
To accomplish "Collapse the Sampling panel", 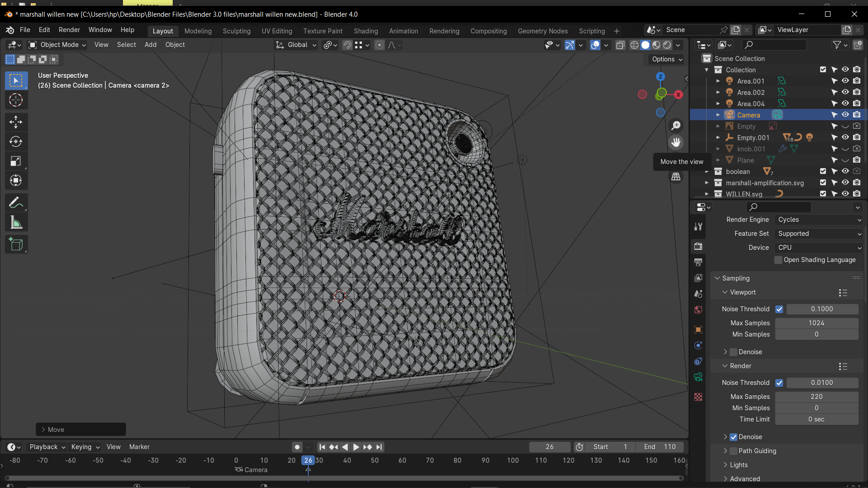I will coord(736,278).
